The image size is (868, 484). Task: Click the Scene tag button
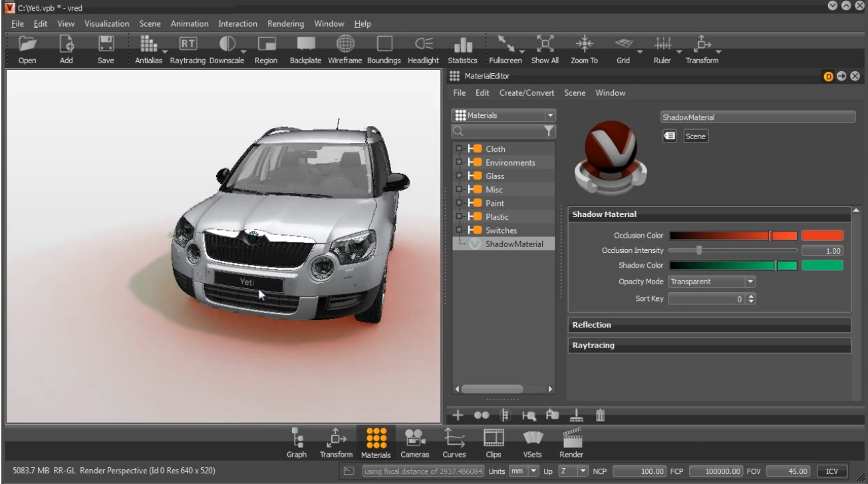[x=696, y=136]
